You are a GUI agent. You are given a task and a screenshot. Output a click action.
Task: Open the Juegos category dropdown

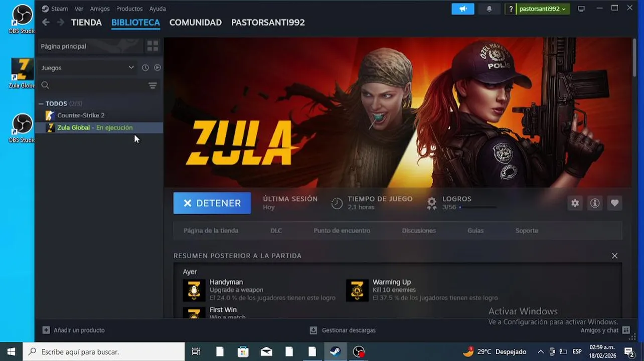[88, 68]
